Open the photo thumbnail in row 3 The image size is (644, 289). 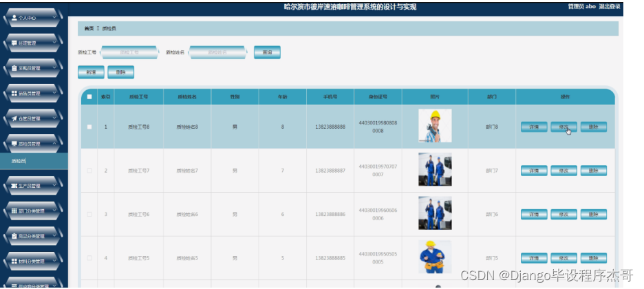[x=435, y=213]
